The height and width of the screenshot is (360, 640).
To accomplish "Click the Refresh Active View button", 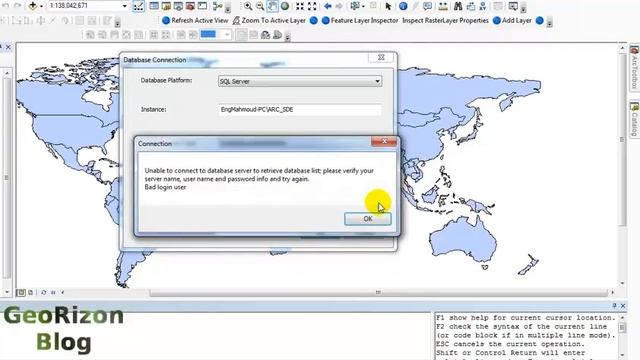I will [195, 20].
